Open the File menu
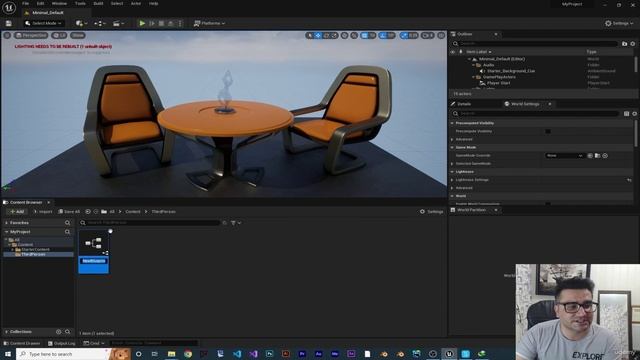 (25, 3)
